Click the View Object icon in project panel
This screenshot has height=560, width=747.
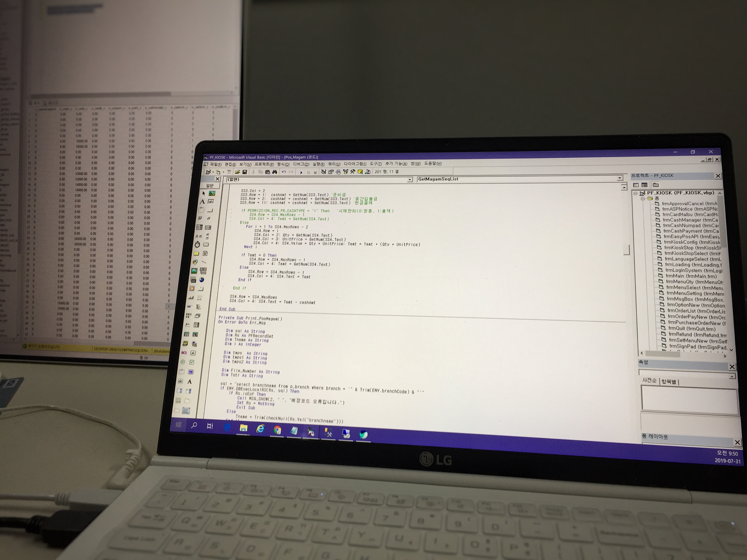644,185
